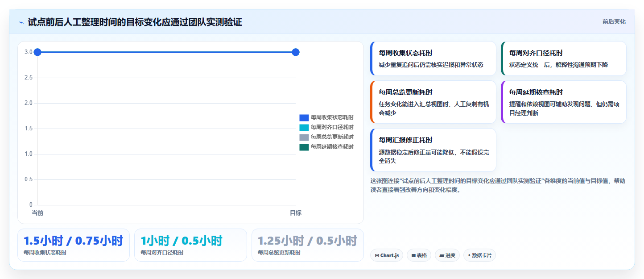Image resolution: width=644 pixels, height=279 pixels.
Task: Click the 进度 tag
Action: pos(447,255)
